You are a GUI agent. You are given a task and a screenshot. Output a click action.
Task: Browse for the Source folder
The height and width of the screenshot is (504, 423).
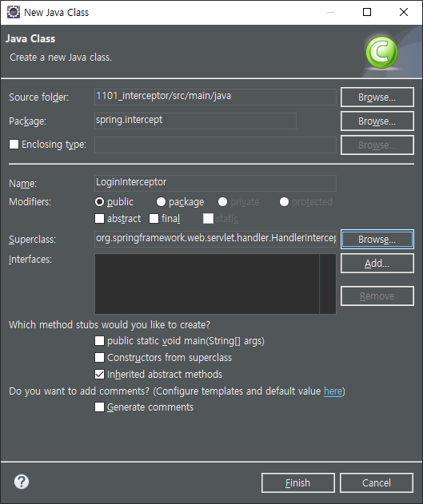point(377,97)
